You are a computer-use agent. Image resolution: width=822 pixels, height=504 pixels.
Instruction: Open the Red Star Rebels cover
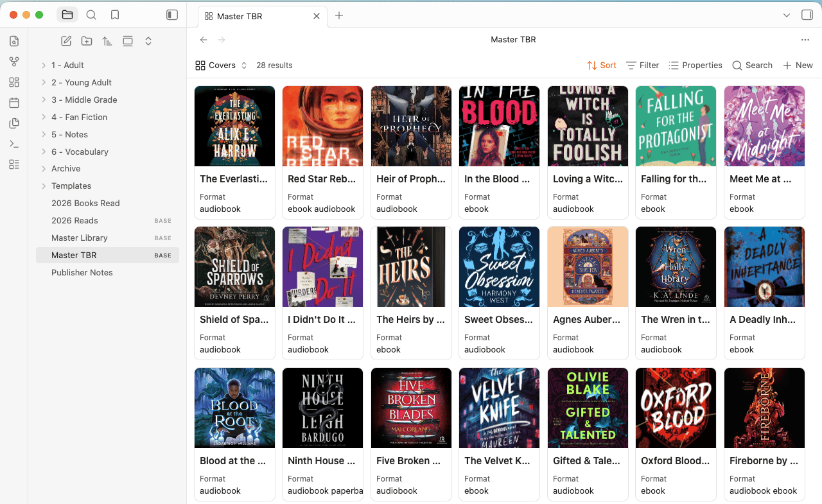pyautogui.click(x=322, y=126)
